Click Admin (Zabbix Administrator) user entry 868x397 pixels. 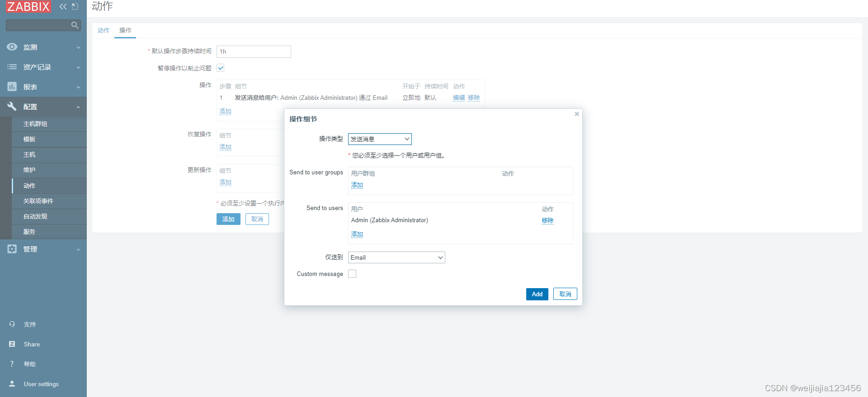pos(390,220)
